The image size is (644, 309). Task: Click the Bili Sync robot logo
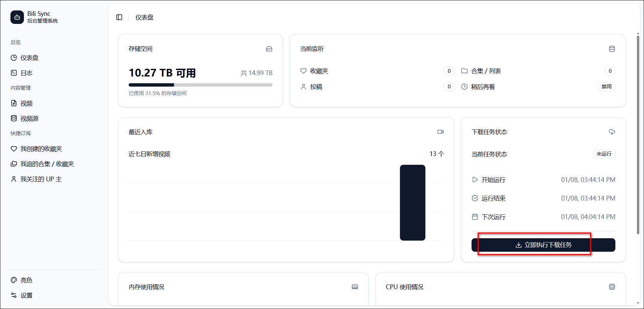17,17
